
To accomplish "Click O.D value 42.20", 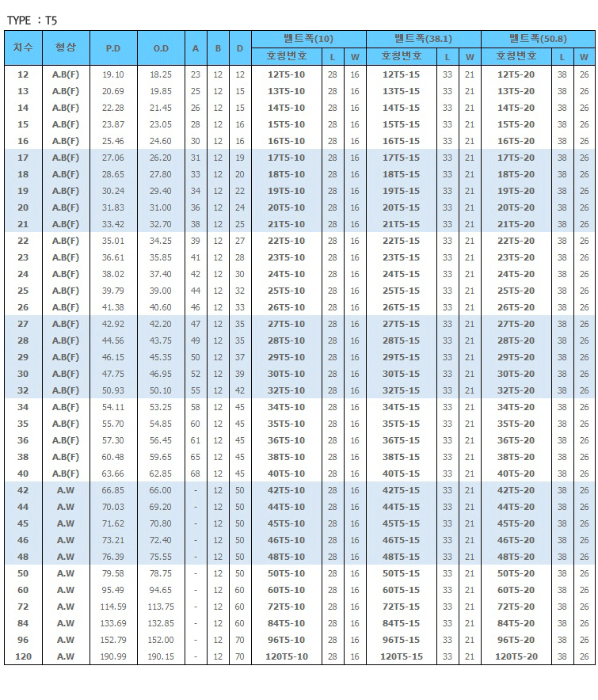I will 161,324.
